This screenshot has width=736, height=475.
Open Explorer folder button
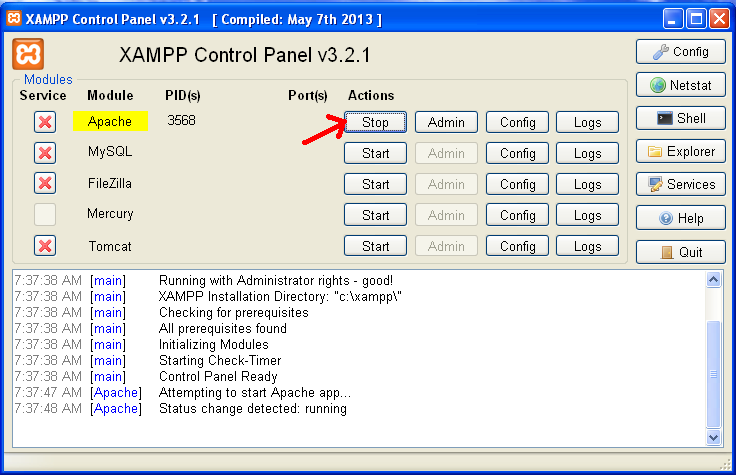click(x=681, y=151)
